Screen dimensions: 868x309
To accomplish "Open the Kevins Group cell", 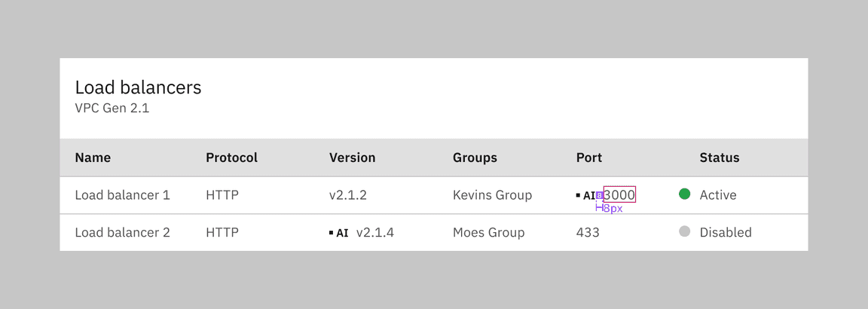I will pyautogui.click(x=492, y=195).
